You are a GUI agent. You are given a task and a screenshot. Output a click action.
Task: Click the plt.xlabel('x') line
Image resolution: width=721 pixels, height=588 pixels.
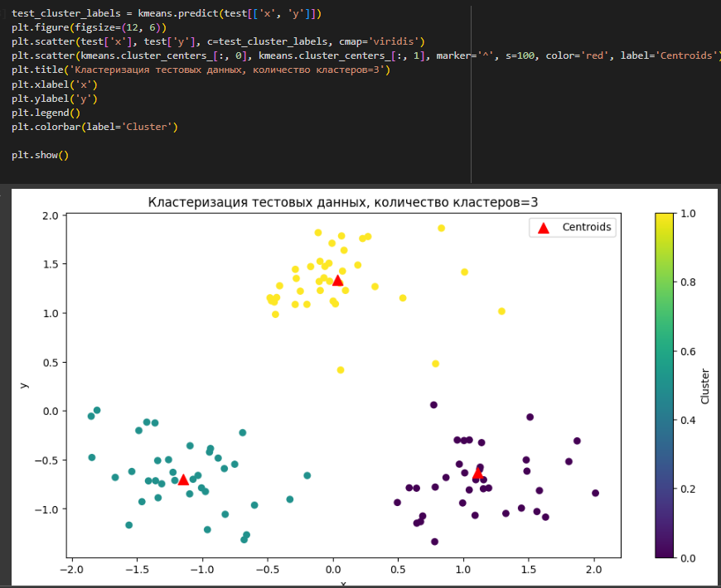pyautogui.click(x=55, y=84)
